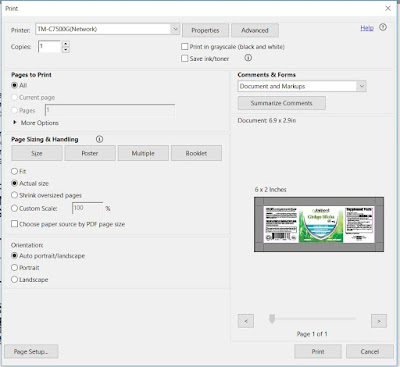Switch to the Poster sizing tab
The width and height of the screenshot is (400, 367).
[90, 153]
